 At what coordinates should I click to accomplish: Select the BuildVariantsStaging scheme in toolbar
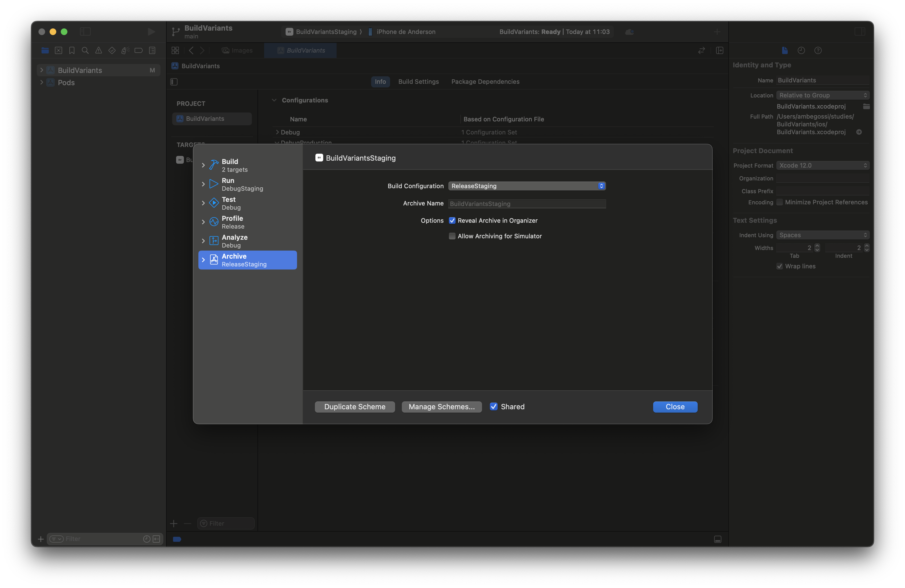click(x=321, y=32)
